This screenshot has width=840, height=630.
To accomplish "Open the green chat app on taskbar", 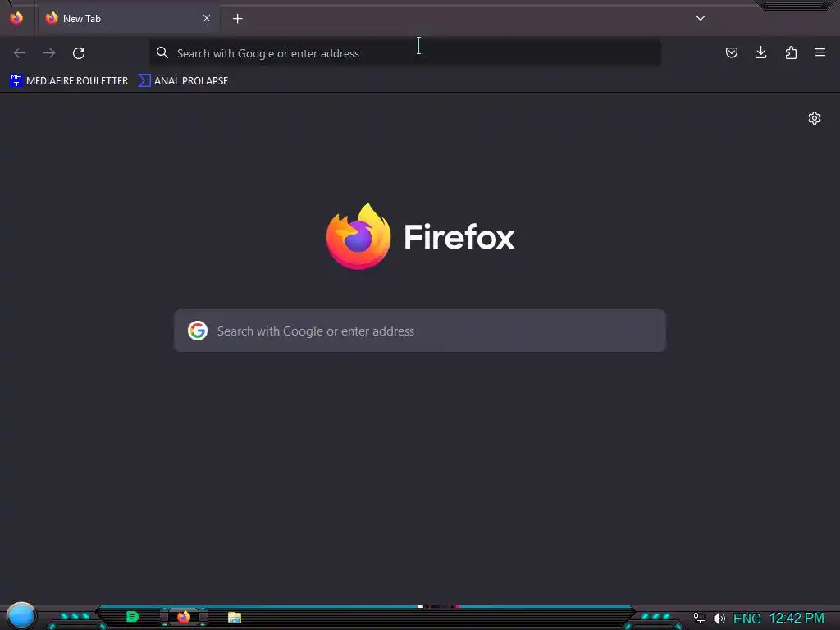I will [132, 617].
